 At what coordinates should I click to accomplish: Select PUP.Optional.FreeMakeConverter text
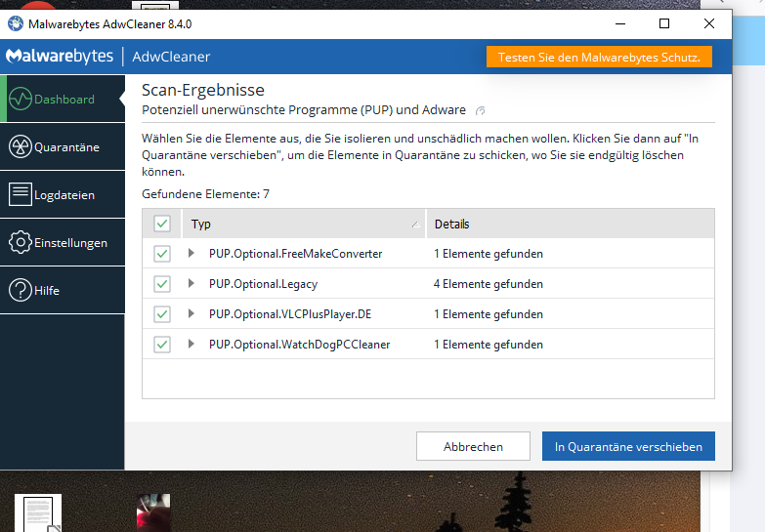(295, 254)
